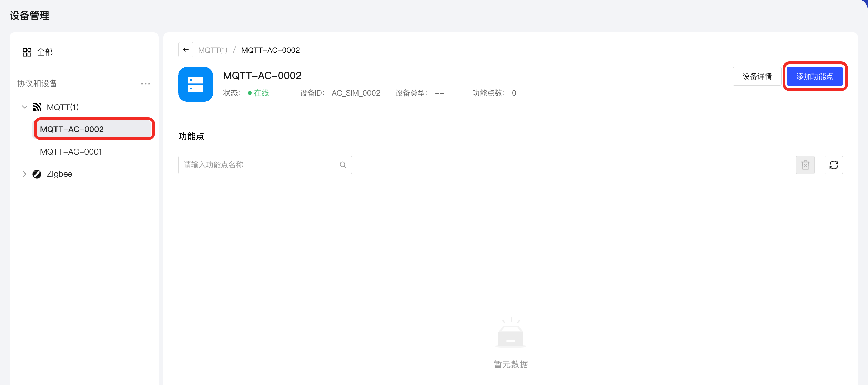Click the device ID AC_SIM_0002

click(356, 93)
